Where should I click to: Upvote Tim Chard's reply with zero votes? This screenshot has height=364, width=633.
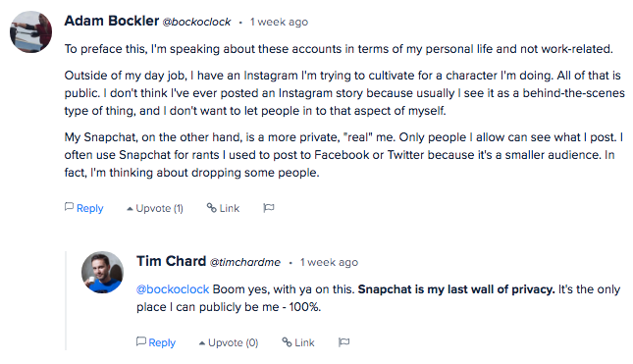click(x=229, y=342)
